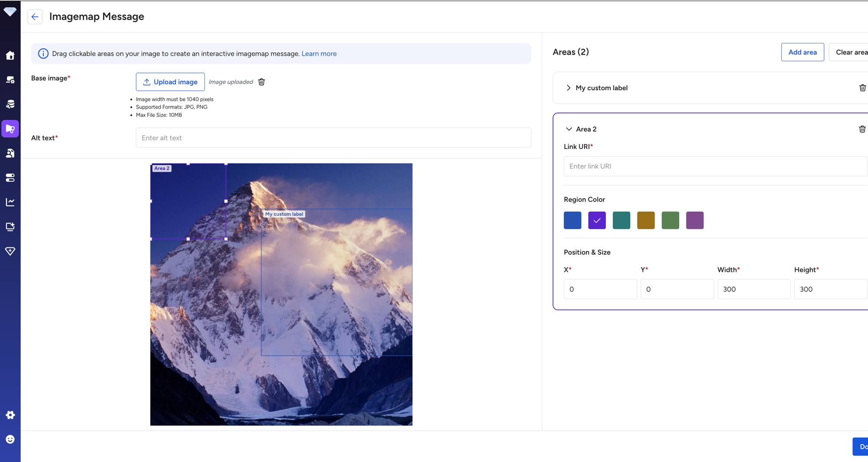This screenshot has height=462, width=868.
Task: Open the Learn more link
Action: (x=319, y=53)
